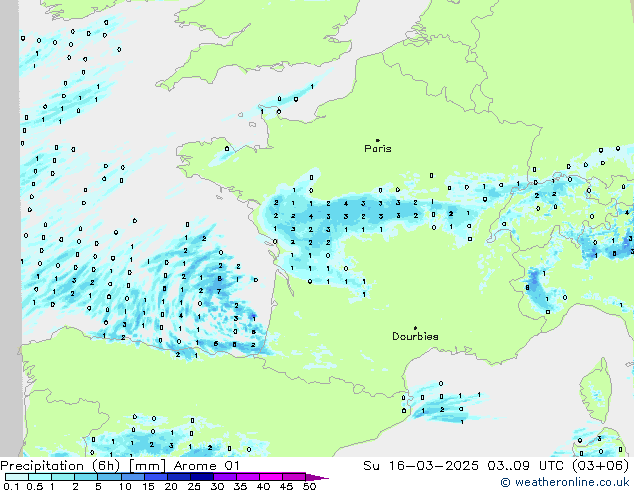
Task: Pick the 2–5 mm legend color cell
Action: (x=86, y=477)
